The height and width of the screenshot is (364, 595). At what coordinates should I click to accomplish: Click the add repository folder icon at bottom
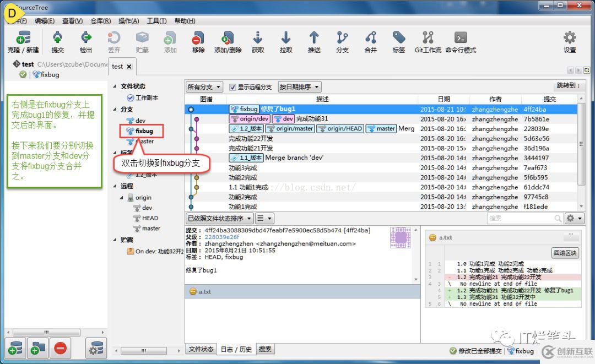click(37, 348)
